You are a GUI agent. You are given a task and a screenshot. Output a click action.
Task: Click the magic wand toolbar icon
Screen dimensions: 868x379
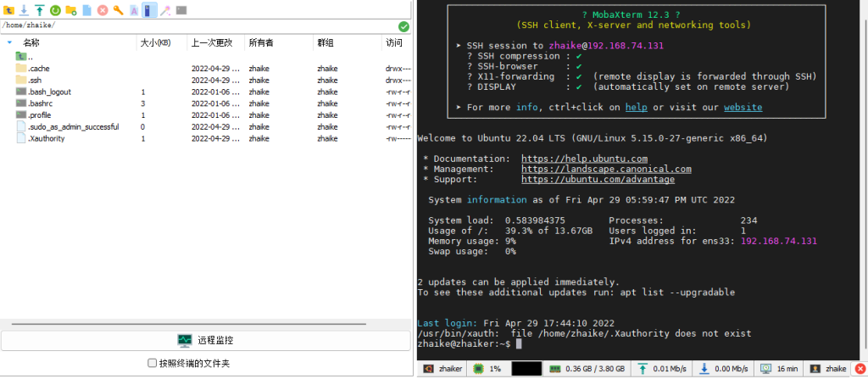(x=165, y=10)
